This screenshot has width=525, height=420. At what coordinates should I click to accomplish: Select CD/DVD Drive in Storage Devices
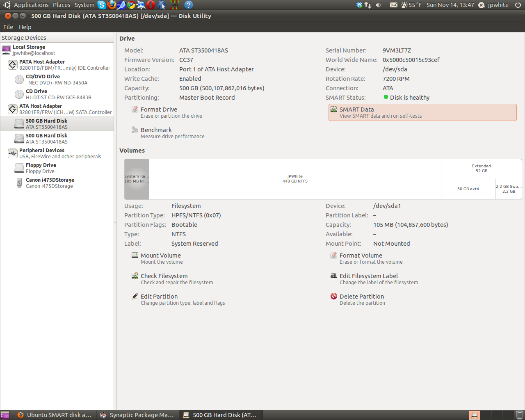coord(43,80)
